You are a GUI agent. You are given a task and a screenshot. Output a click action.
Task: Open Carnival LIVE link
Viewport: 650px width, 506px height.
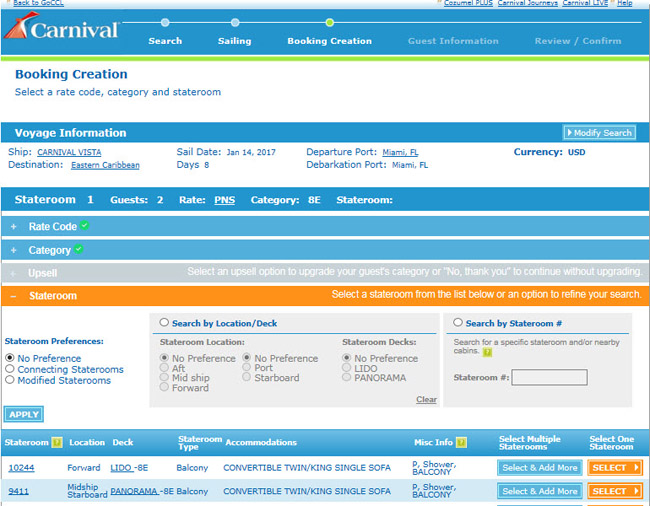tap(585, 3)
